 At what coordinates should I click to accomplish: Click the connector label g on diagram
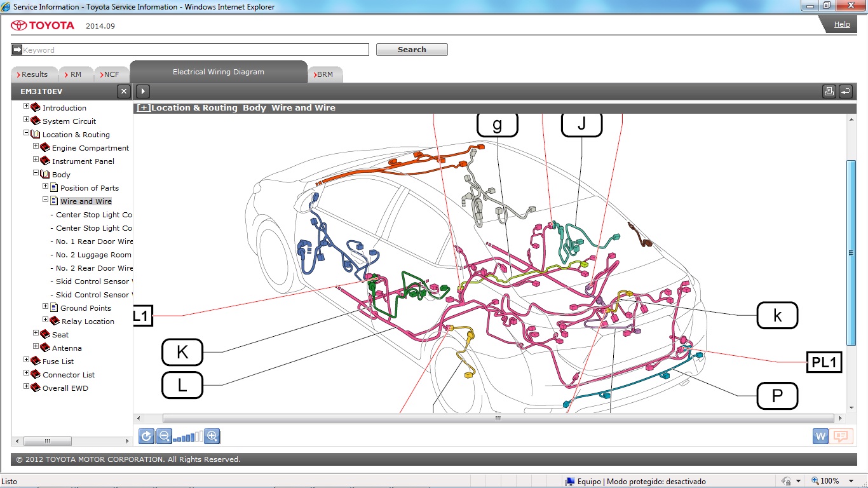[x=498, y=125]
